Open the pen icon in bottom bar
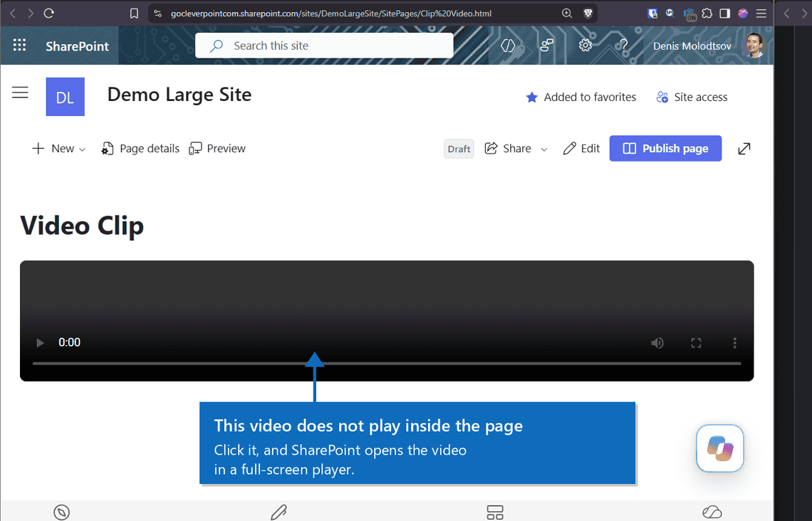The height and width of the screenshot is (521, 812). [x=279, y=512]
